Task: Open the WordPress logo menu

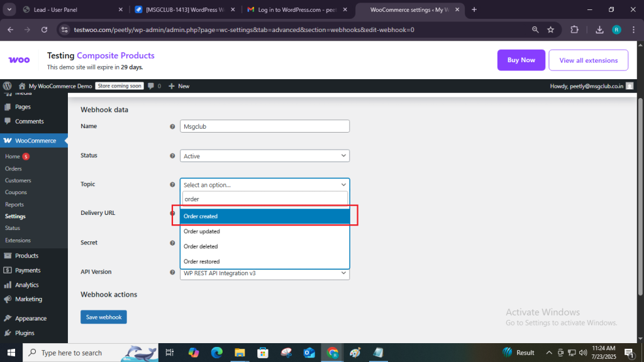Action: point(8,85)
